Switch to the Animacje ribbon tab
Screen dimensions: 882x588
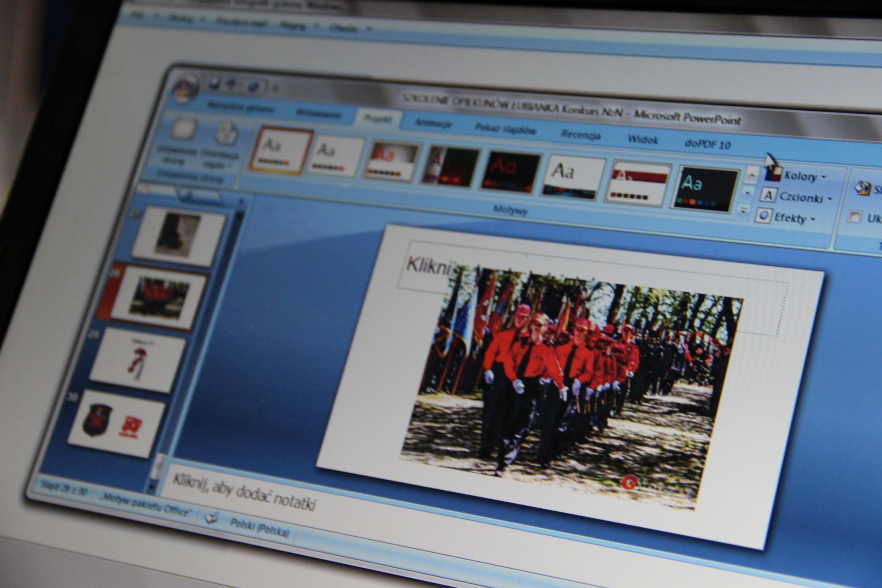(x=432, y=123)
